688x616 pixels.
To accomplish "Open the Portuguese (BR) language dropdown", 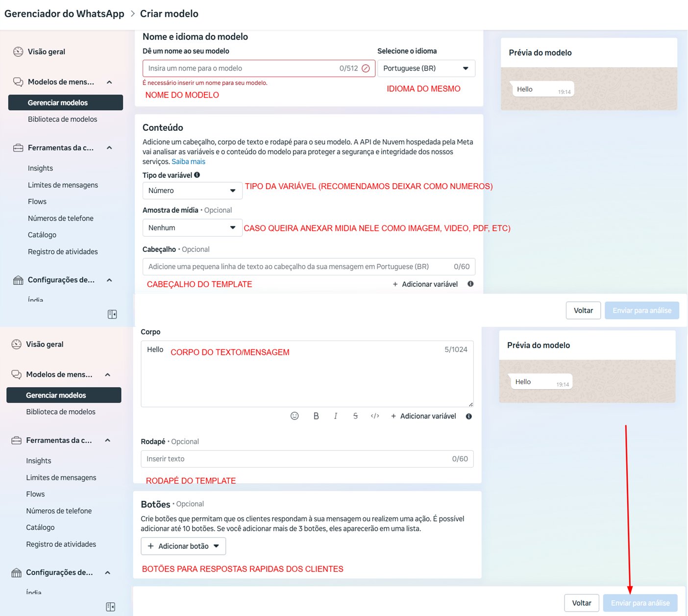I will tap(426, 69).
